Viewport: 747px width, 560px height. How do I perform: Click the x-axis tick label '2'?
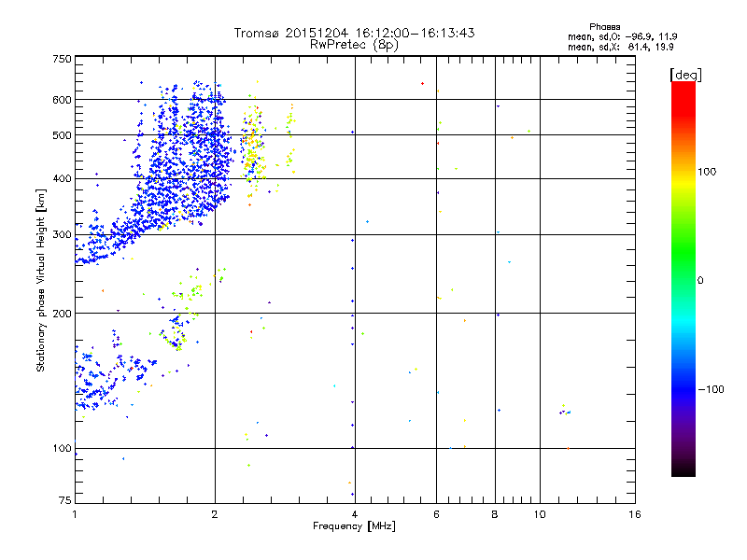(215, 514)
